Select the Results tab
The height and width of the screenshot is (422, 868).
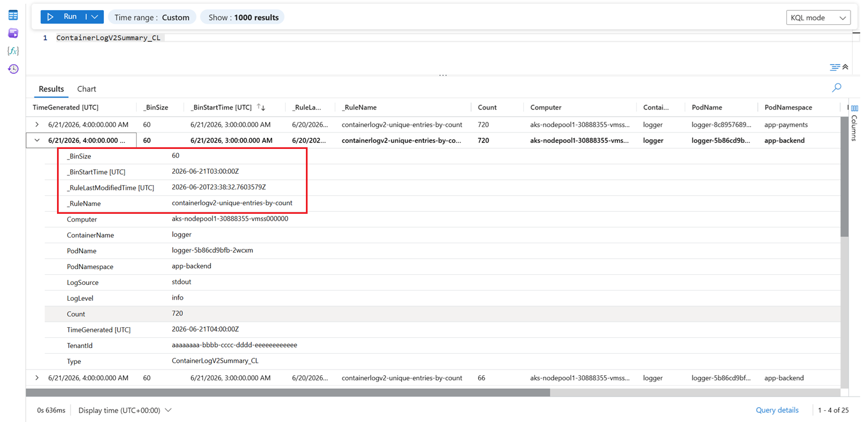[x=51, y=89]
